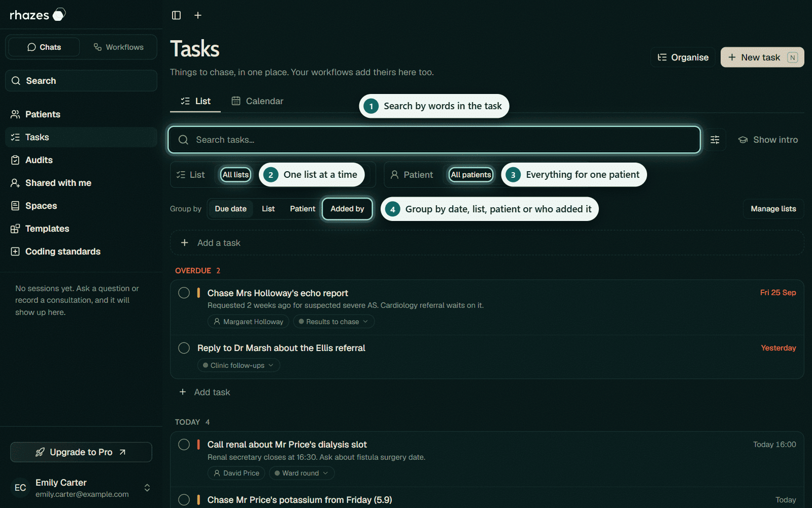812x508 pixels.
Task: Click the David Price patient chip
Action: tap(236, 473)
